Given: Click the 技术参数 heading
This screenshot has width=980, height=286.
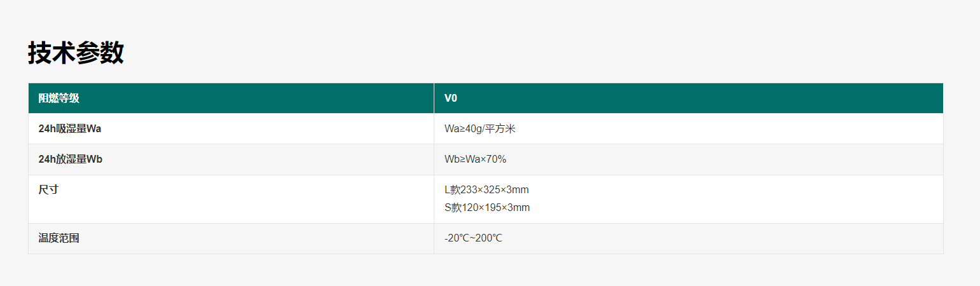Looking at the screenshot, I should coord(76,53).
